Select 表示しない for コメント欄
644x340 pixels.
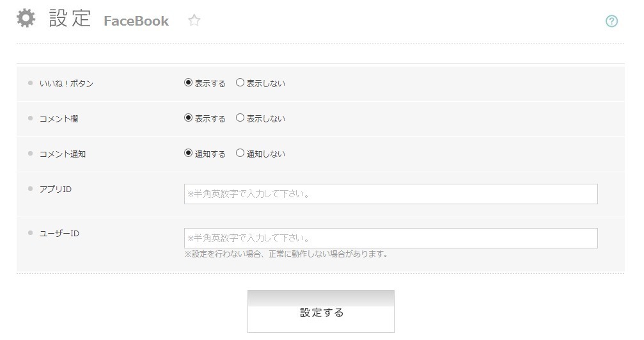[240, 118]
